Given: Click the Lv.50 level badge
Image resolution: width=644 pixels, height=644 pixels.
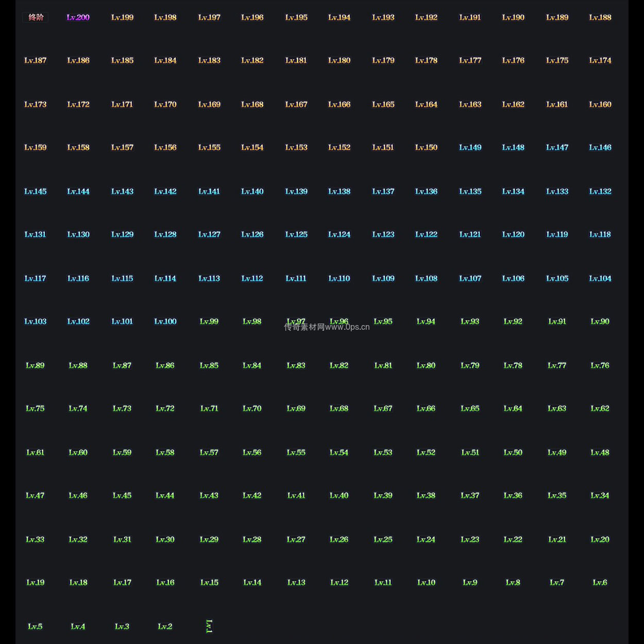Looking at the screenshot, I should [513, 452].
